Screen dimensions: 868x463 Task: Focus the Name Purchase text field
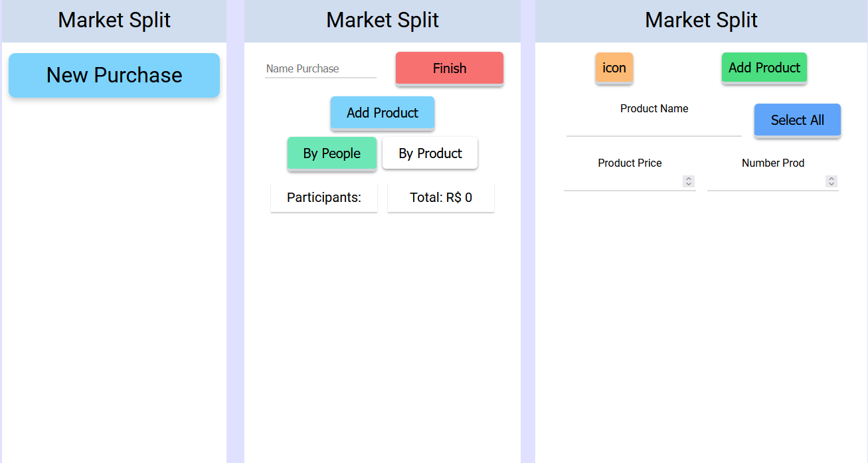[x=320, y=68]
